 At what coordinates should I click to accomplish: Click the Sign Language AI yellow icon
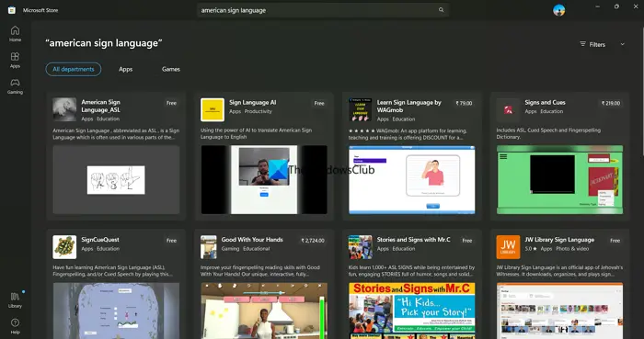tap(213, 109)
